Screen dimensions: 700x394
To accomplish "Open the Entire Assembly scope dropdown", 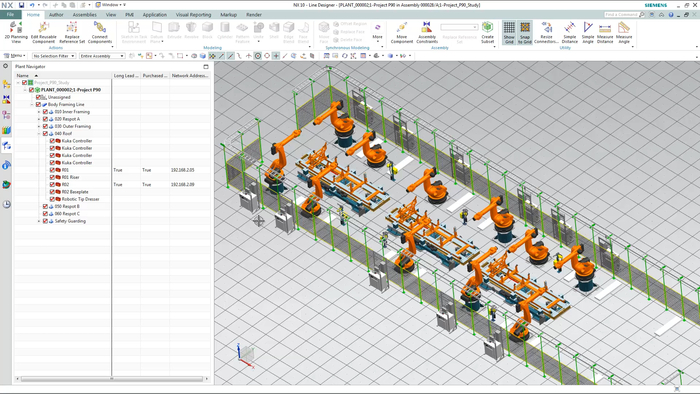I will pyautogui.click(x=102, y=56).
